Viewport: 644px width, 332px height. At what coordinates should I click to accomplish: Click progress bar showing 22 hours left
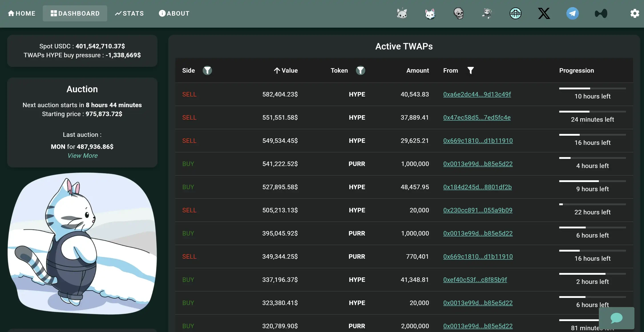592,204
